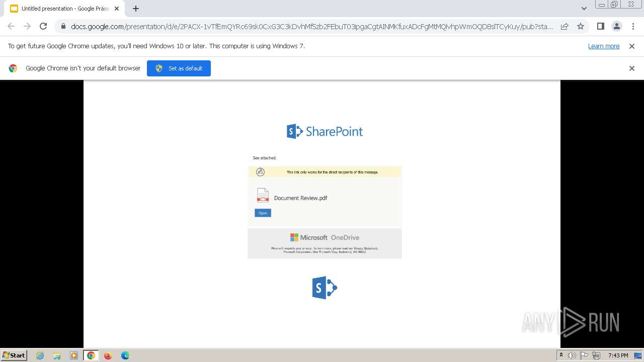Click the browser Forward arrow
Image resolution: width=644 pixels, height=362 pixels.
coord(27,26)
